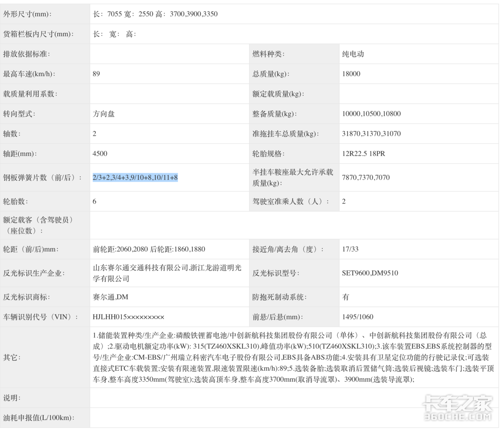Click the reflective marking manufacturer names
Image resolution: width=504 pixels, height=431 pixels.
pos(167,273)
